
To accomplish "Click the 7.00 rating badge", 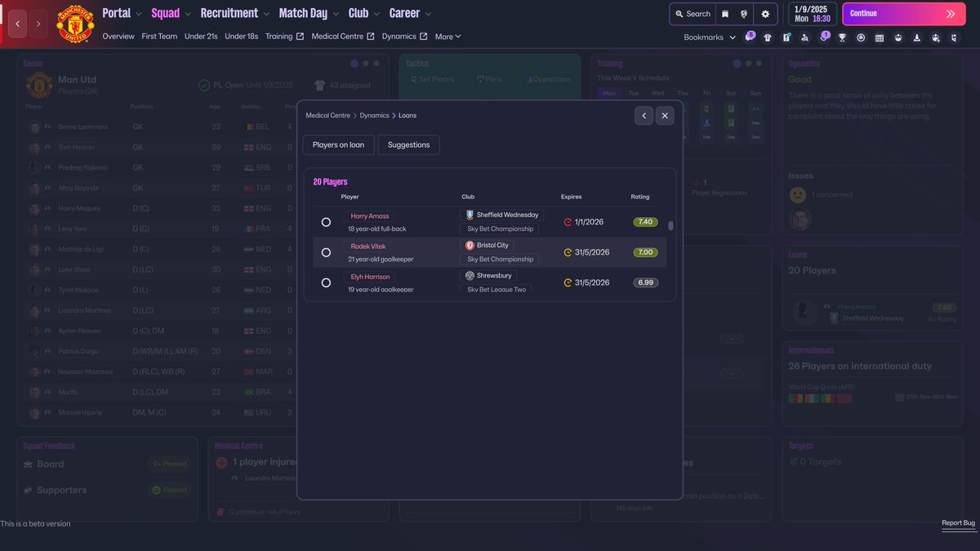I will click(645, 252).
